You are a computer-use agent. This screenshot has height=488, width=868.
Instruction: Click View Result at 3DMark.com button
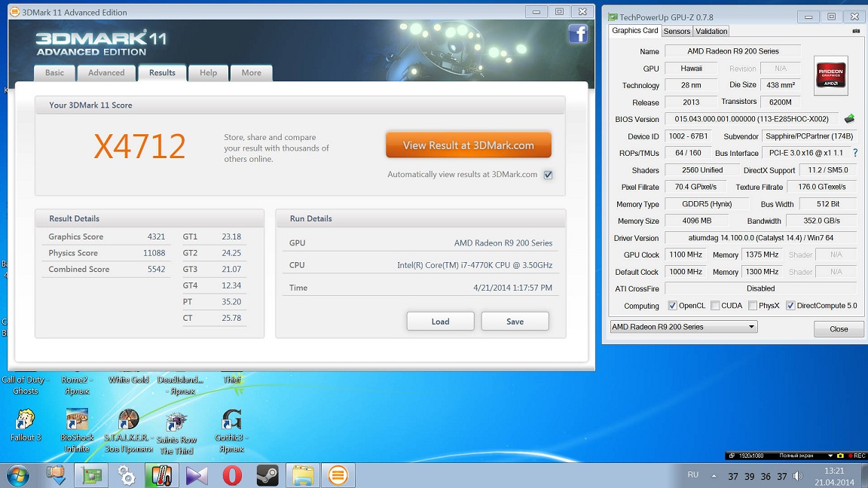point(469,145)
